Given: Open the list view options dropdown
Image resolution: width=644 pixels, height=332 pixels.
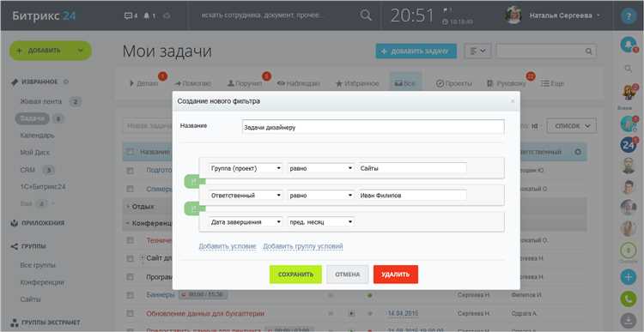Looking at the screenshot, I should (477, 51).
